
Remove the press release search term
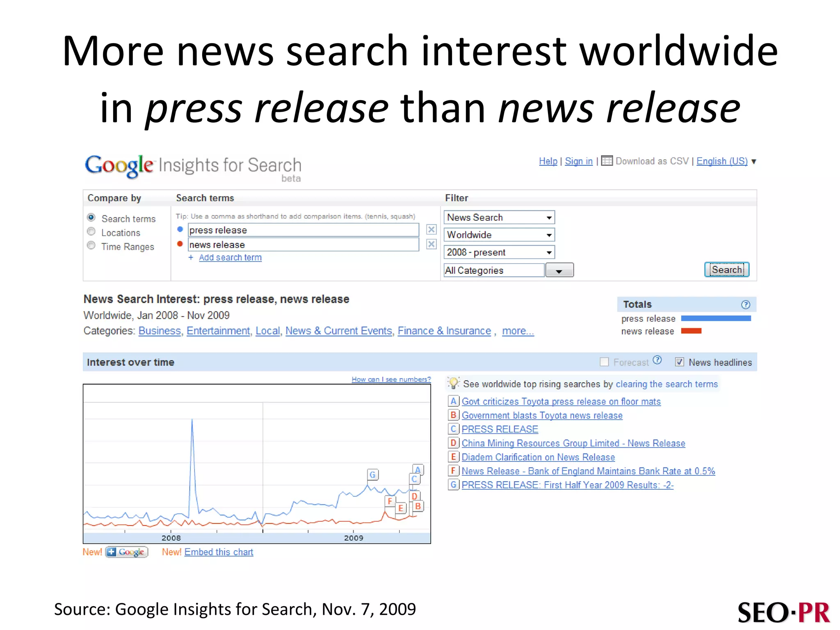[x=431, y=230]
